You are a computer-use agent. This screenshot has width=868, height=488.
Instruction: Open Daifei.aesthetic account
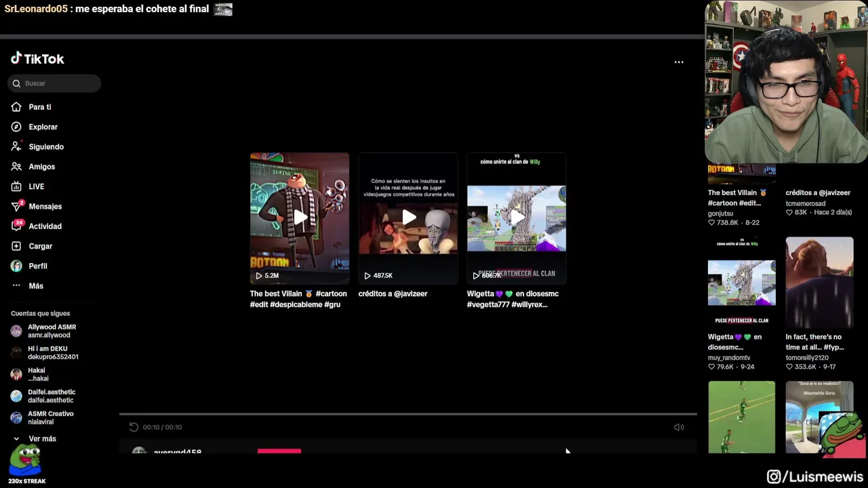(52, 396)
